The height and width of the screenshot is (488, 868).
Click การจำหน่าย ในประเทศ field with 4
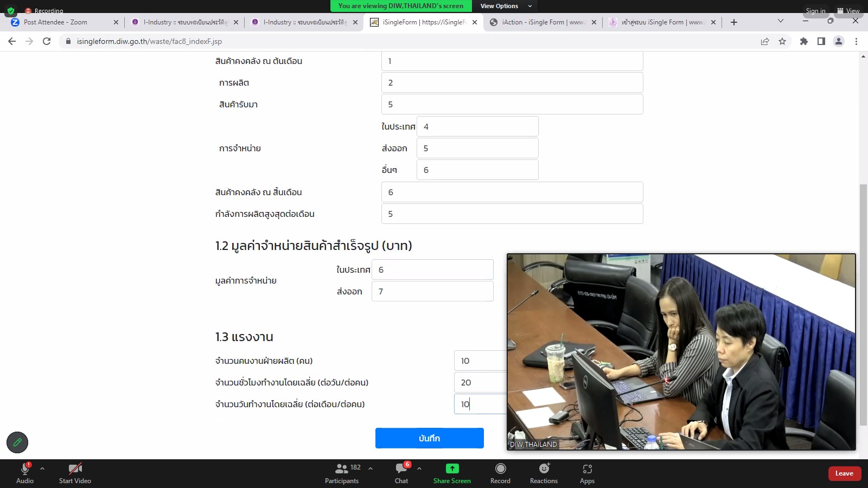pyautogui.click(x=477, y=126)
